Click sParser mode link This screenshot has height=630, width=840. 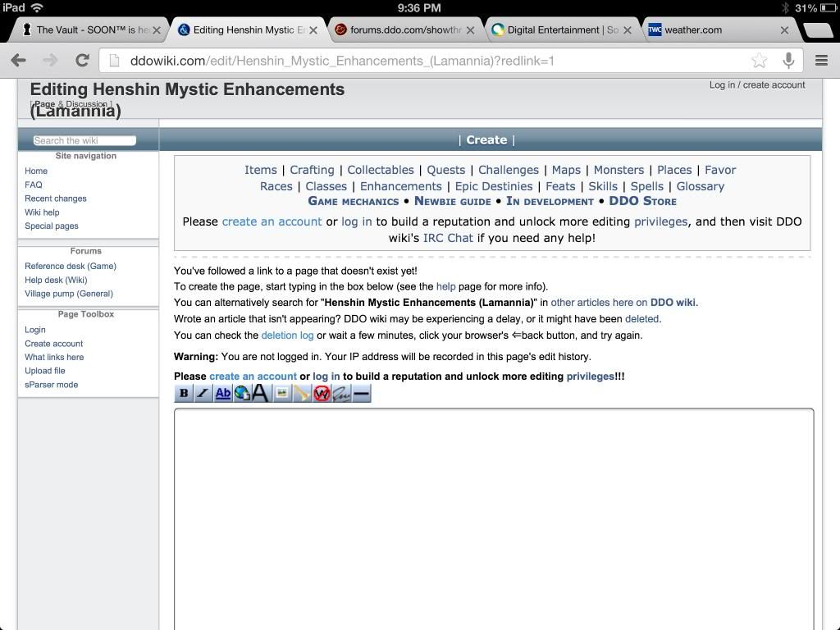[x=52, y=385]
